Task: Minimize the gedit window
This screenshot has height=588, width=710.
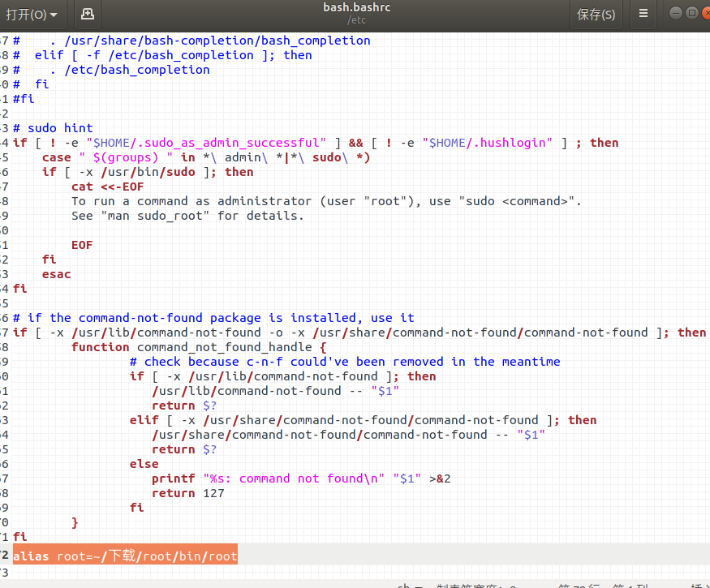Action: point(676,13)
